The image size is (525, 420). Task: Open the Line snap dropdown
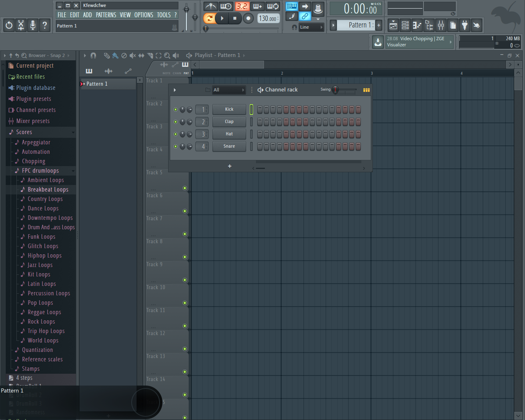tap(311, 27)
